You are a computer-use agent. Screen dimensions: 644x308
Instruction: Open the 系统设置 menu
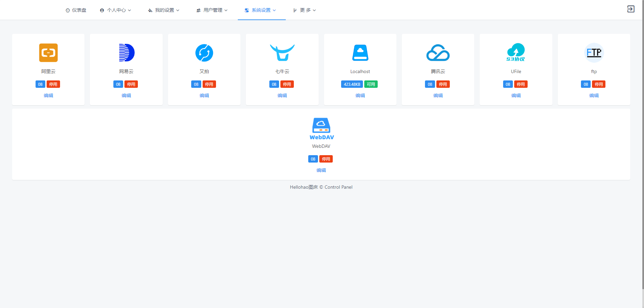(x=262, y=10)
